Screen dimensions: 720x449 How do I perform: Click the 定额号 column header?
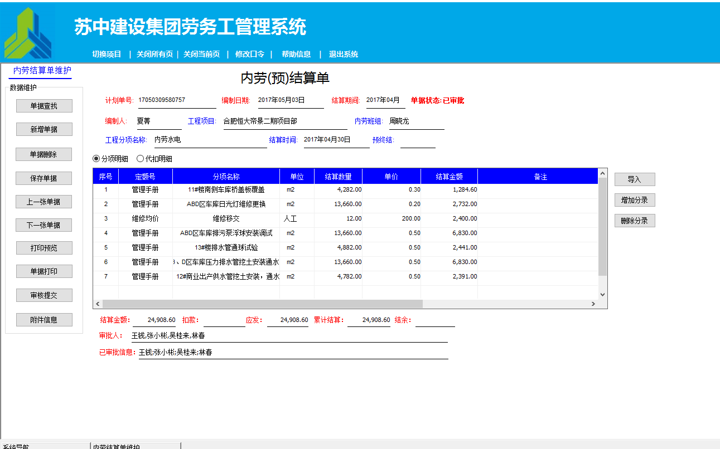point(145,177)
